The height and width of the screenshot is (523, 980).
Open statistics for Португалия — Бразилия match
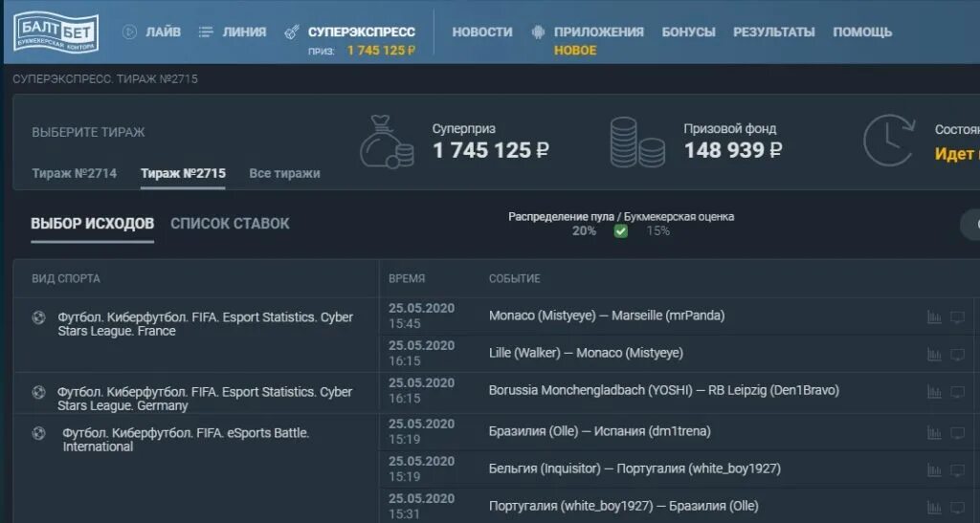(x=934, y=508)
